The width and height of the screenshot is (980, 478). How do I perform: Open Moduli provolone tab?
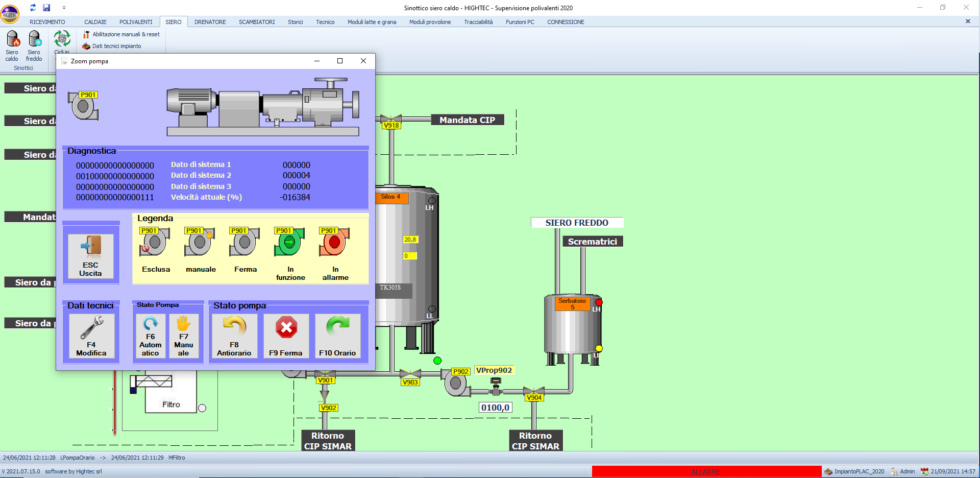430,22
